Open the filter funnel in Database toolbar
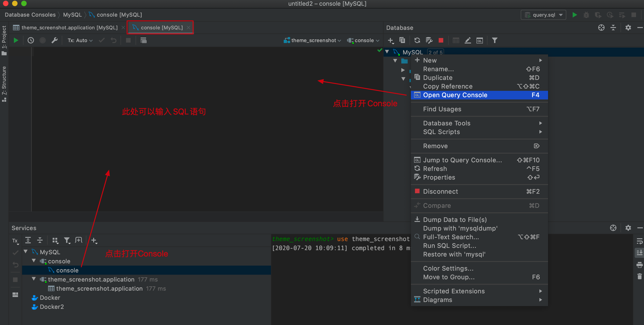The height and width of the screenshot is (325, 644). point(495,41)
